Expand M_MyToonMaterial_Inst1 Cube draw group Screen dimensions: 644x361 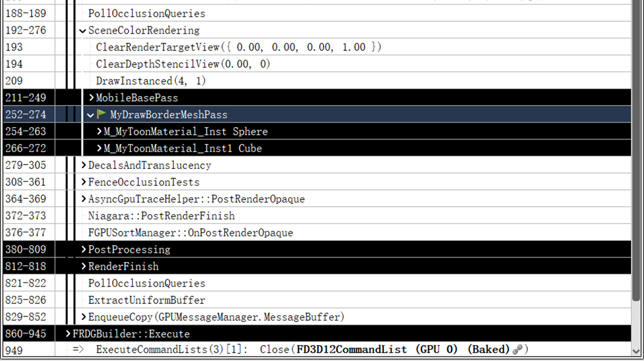point(99,148)
